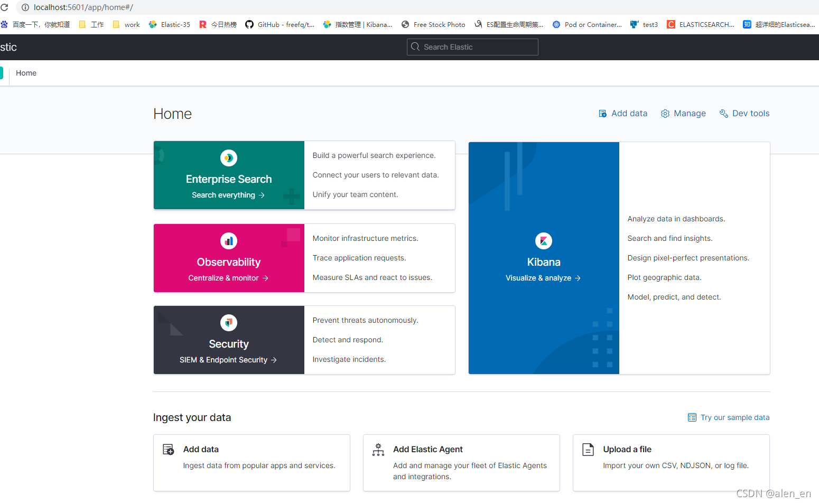Click 'Investigate incidents.' text
This screenshot has width=819, height=504.
[x=349, y=359]
